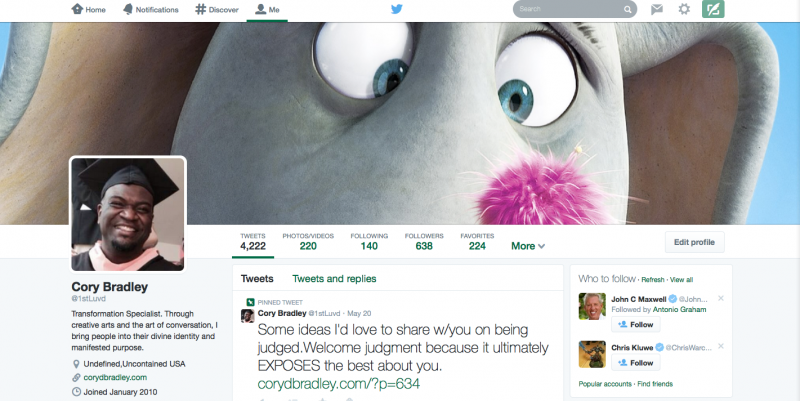Open the Discover page
Screen dimensions: 800x401
coord(217,9)
